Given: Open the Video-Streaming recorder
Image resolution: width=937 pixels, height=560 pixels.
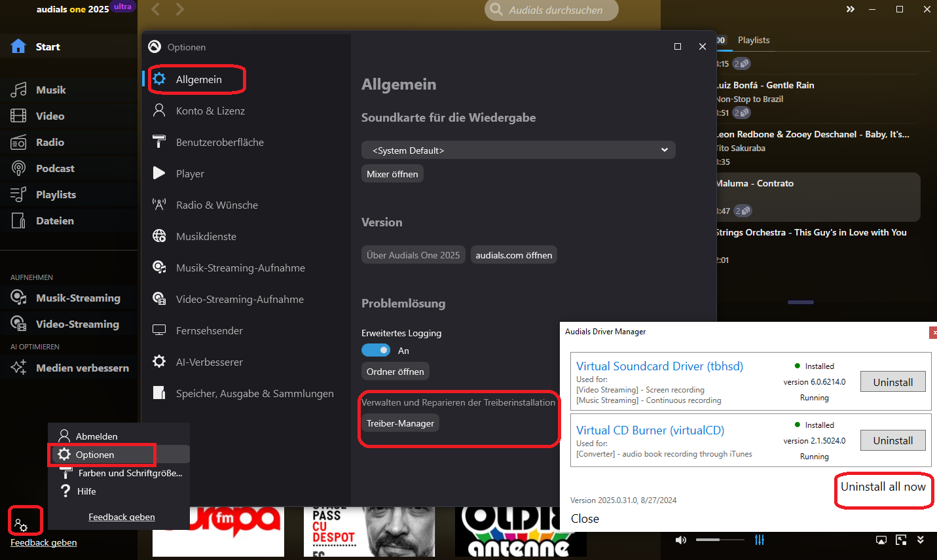Looking at the screenshot, I should pos(72,324).
